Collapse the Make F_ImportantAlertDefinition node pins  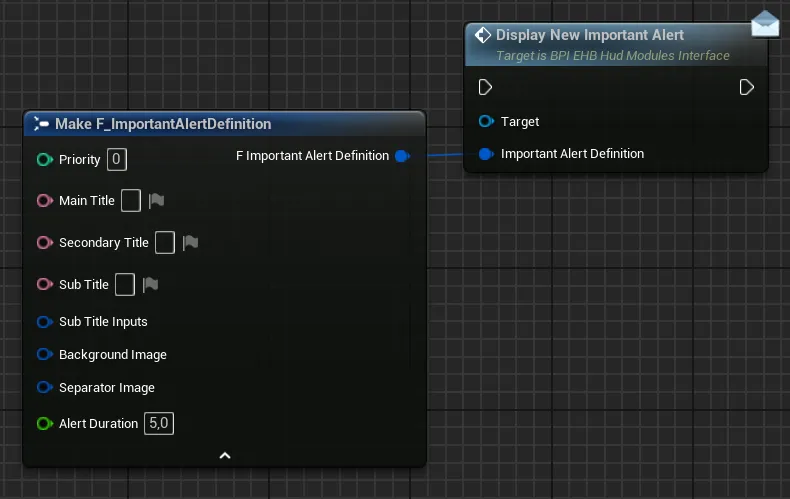[225, 456]
